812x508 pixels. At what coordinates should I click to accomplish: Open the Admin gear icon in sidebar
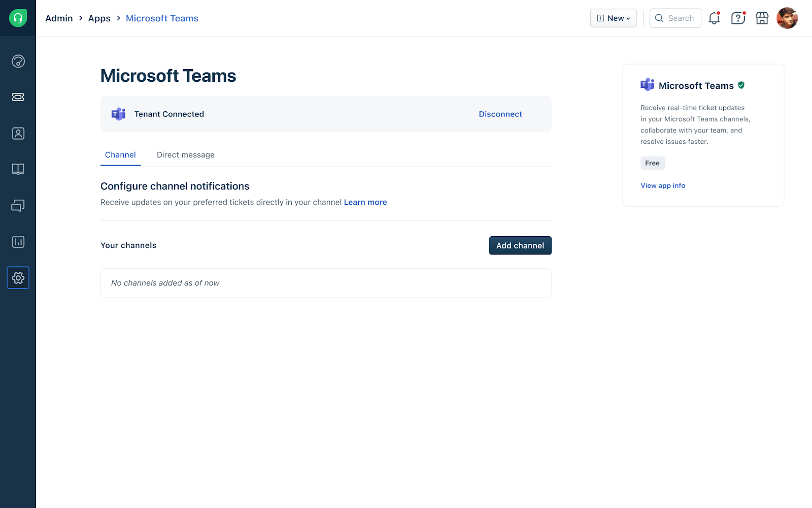[18, 278]
